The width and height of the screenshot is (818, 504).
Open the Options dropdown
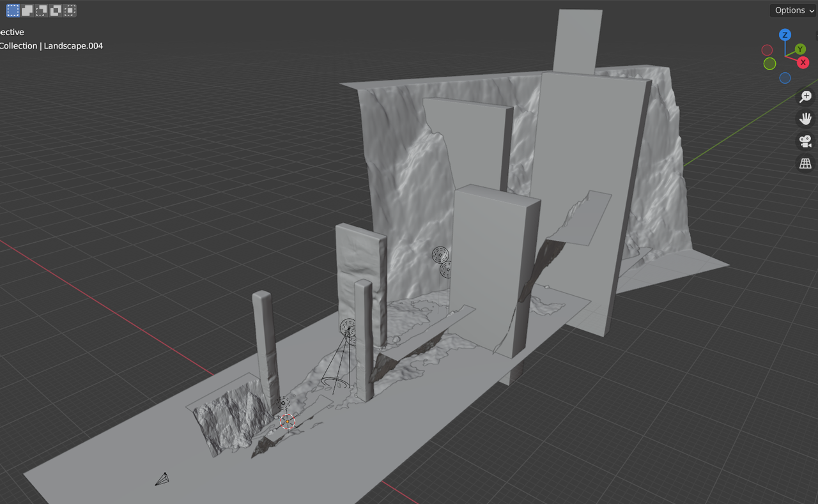(x=792, y=10)
